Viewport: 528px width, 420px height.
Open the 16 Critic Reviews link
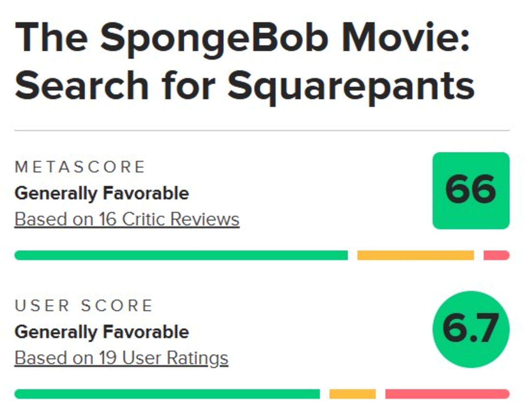(x=127, y=219)
